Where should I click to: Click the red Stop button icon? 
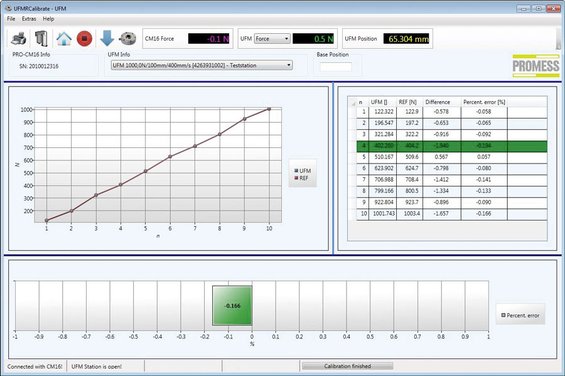(x=84, y=39)
